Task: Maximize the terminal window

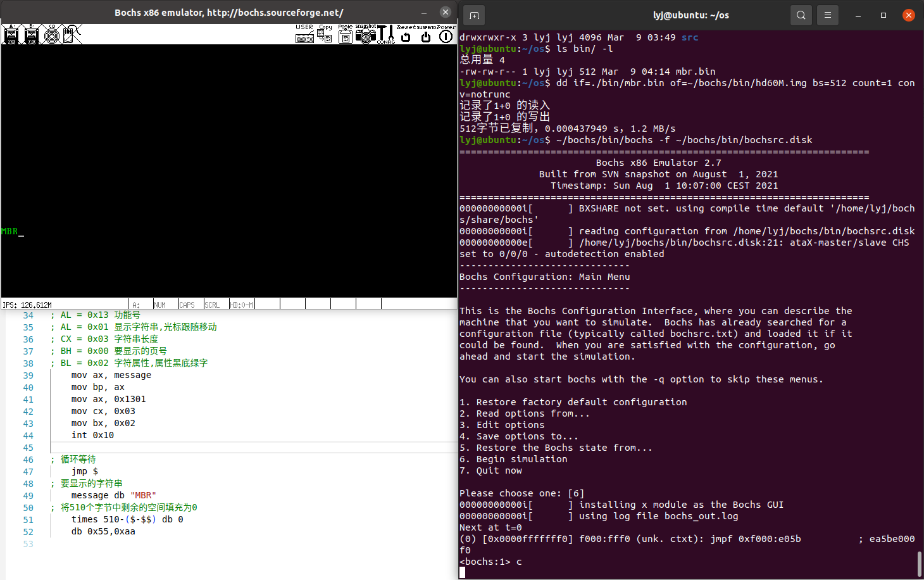Action: [883, 15]
